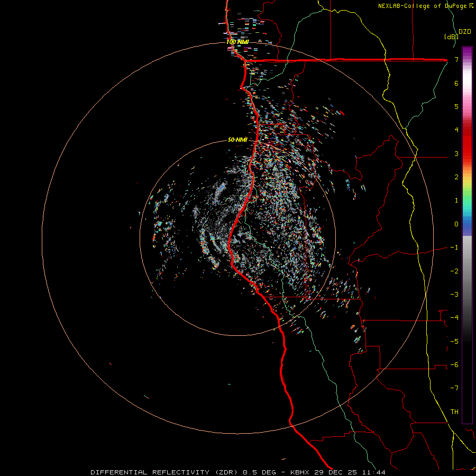This screenshot has width=476, height=476.
Task: Select the -7 dB scale label
Action: (x=454, y=388)
